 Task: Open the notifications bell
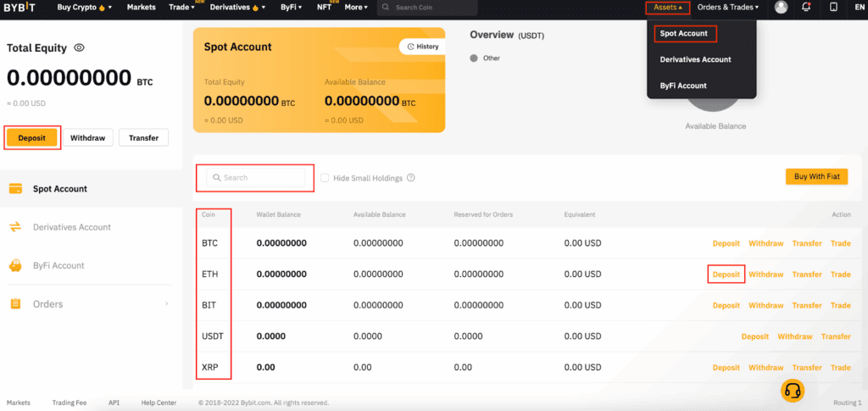tap(806, 8)
